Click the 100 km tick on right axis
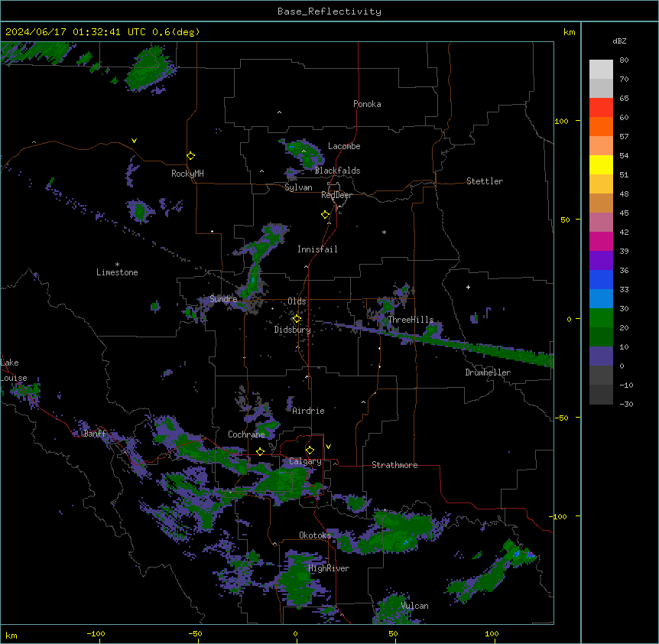Image resolution: width=659 pixels, height=644 pixels. click(x=561, y=121)
